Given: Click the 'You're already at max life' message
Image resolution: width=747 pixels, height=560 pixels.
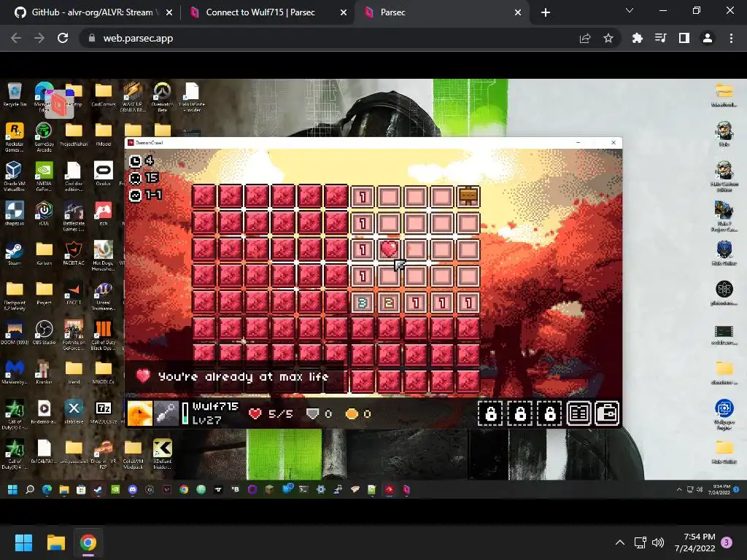Looking at the screenshot, I should [x=244, y=377].
